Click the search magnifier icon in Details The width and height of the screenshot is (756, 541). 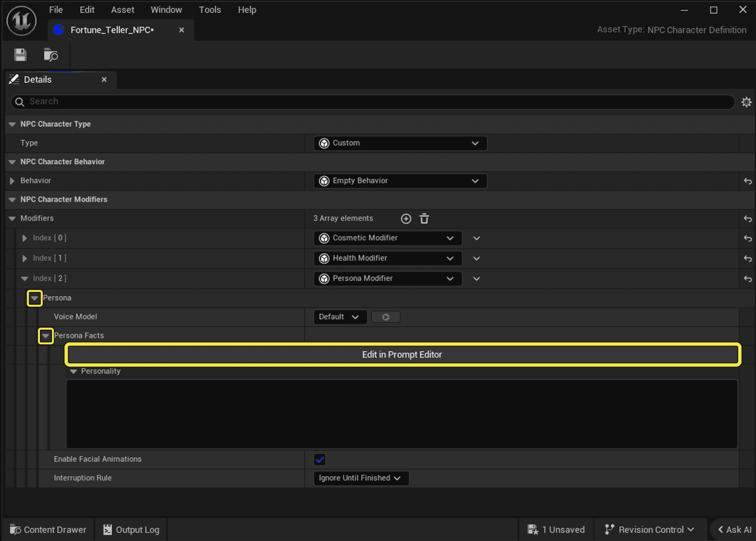click(x=19, y=102)
